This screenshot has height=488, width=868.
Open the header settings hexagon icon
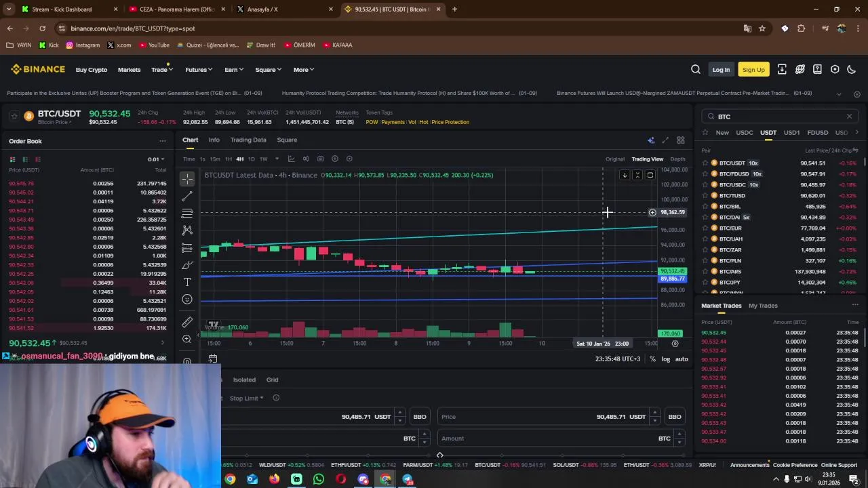835,69
